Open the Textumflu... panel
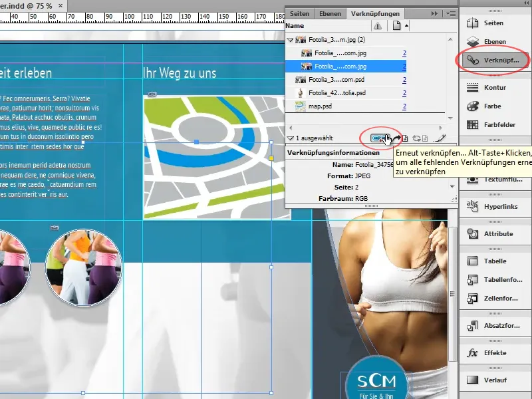Viewport: 532px width, 399px height. pyautogui.click(x=495, y=180)
